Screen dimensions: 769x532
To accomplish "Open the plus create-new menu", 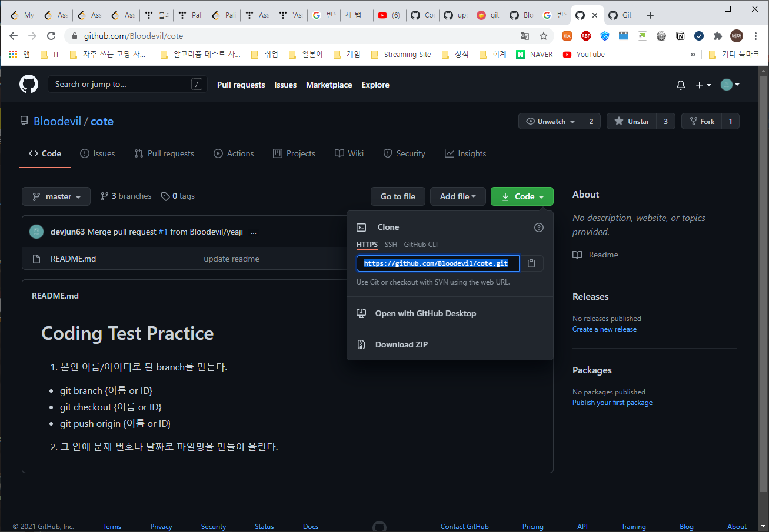I will [x=703, y=85].
